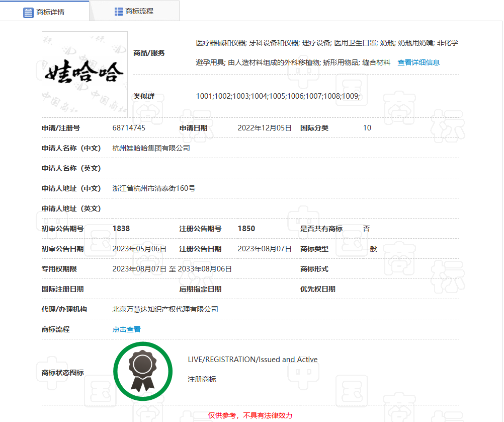This screenshot has width=504, height=422.
Task: Click registration announcement issue number 1850
Action: [x=246, y=229]
